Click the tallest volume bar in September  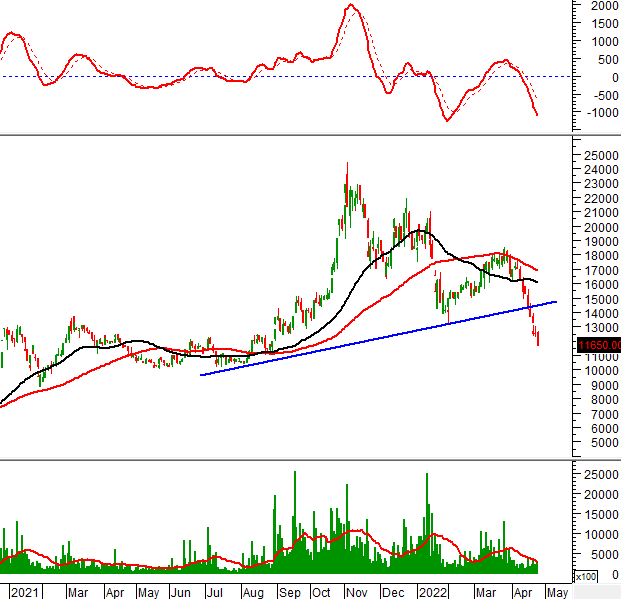point(294,473)
